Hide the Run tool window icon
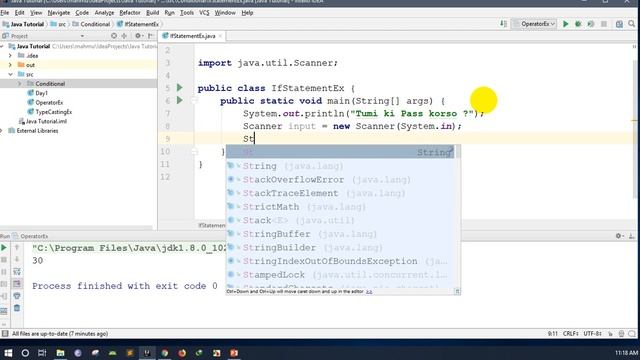 [631, 236]
